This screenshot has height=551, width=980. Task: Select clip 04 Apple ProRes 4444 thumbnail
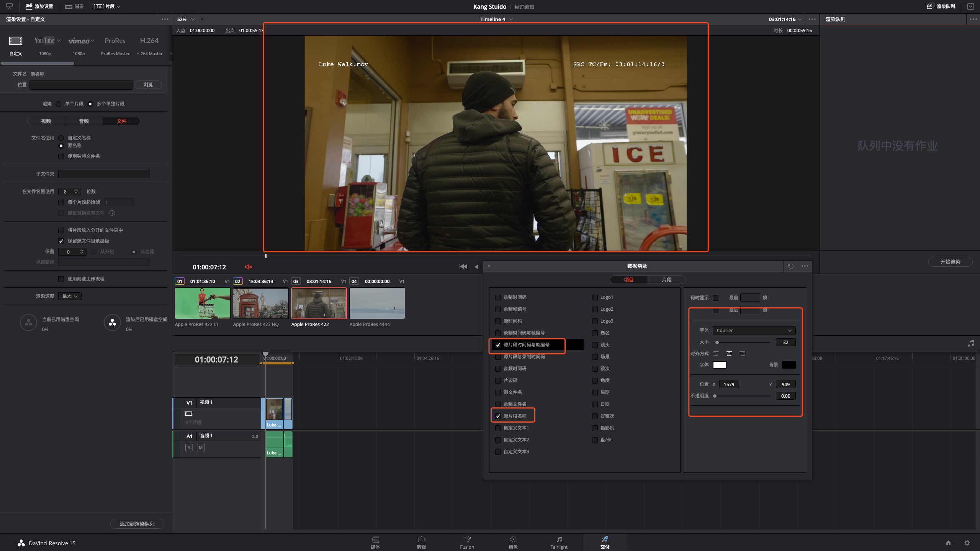point(377,303)
